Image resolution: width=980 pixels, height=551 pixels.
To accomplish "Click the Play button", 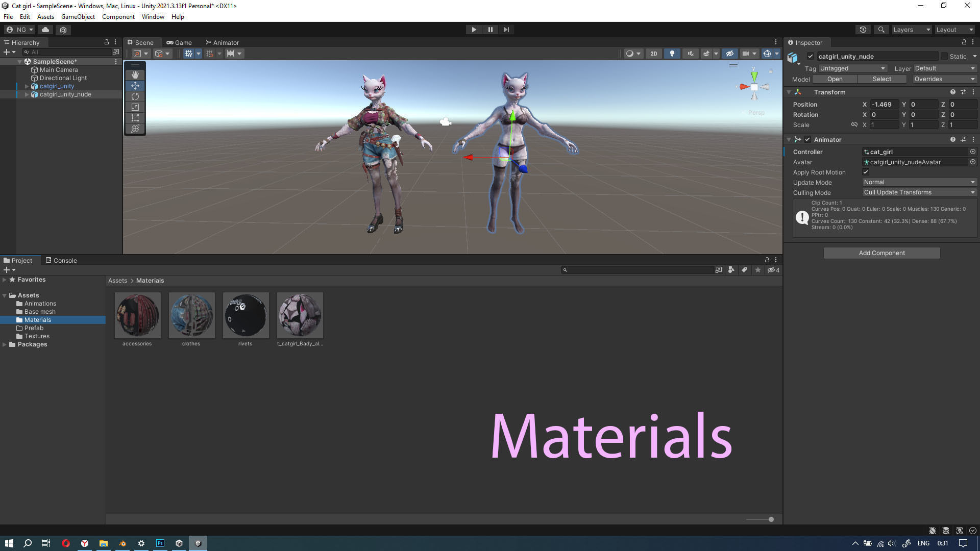I will pos(474,30).
